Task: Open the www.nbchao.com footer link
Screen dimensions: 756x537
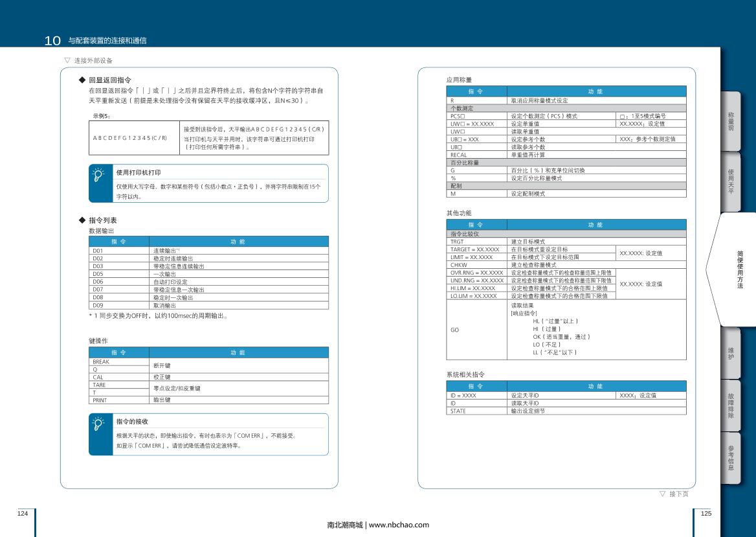Action: click(x=399, y=525)
